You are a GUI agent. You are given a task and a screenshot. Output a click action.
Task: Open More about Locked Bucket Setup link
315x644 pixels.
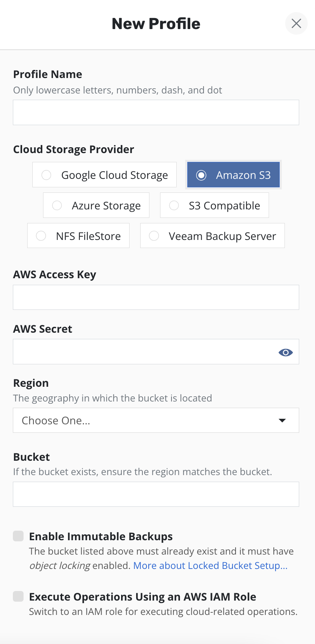click(210, 566)
